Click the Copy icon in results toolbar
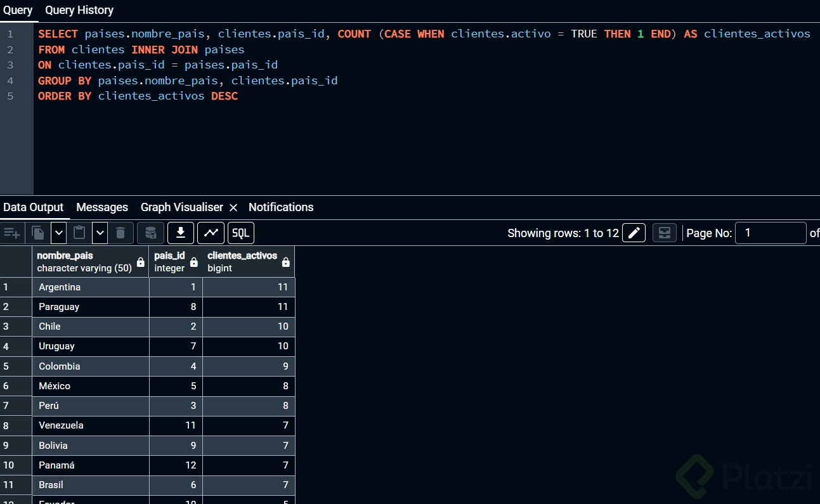Screen dimensions: 820x504 (38, 233)
